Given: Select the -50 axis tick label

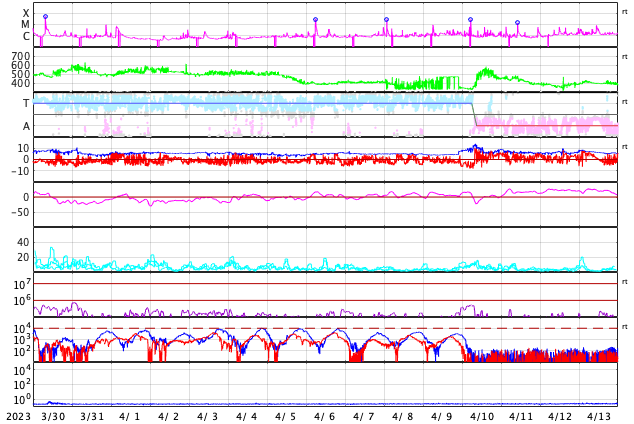Looking at the screenshot, I should click(x=20, y=212).
